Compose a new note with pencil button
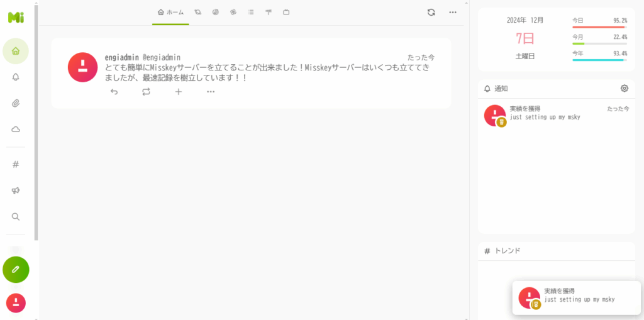This screenshot has width=644, height=320. point(16,270)
